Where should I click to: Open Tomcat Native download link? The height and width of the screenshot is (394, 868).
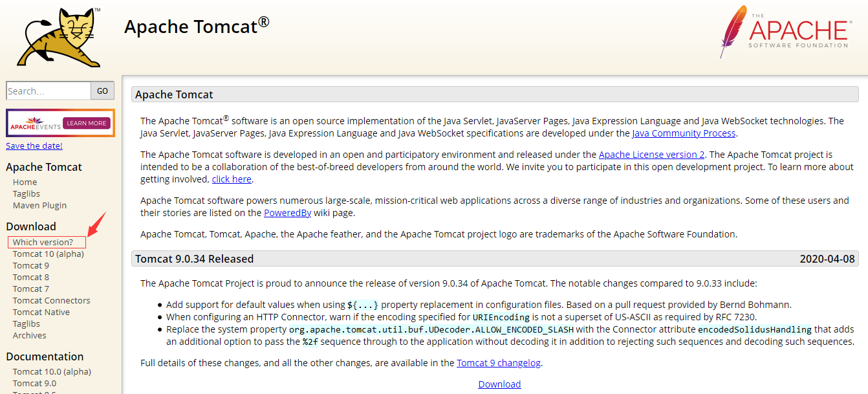41,312
